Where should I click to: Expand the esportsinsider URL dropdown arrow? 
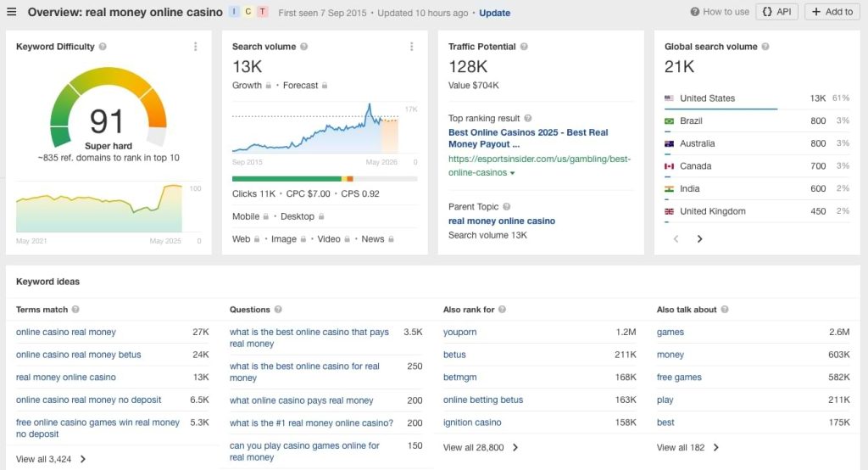[x=512, y=173]
